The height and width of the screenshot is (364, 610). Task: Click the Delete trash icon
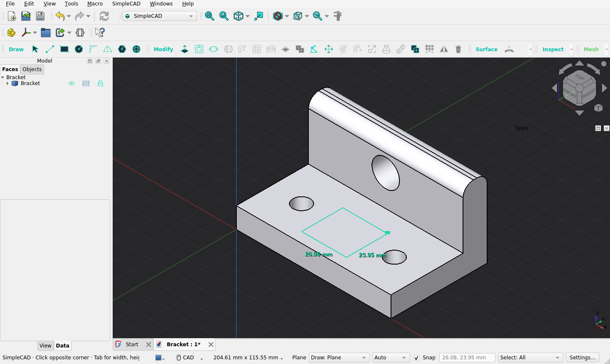click(x=458, y=49)
